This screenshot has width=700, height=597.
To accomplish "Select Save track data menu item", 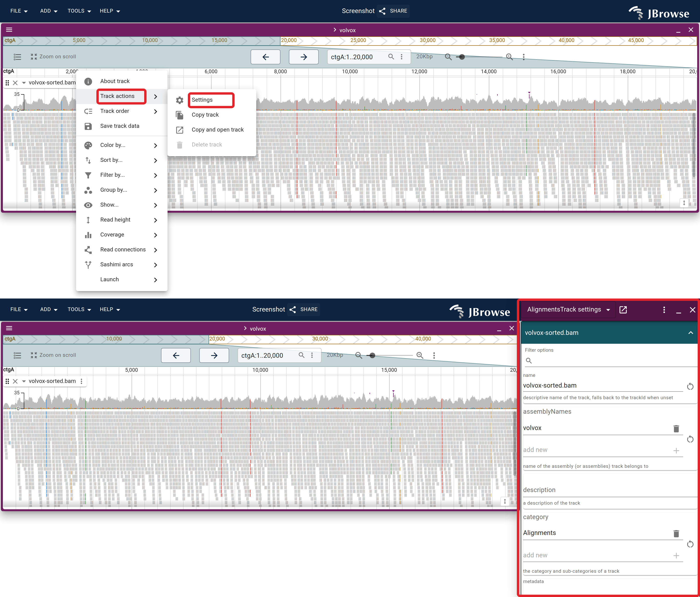I will pos(122,126).
